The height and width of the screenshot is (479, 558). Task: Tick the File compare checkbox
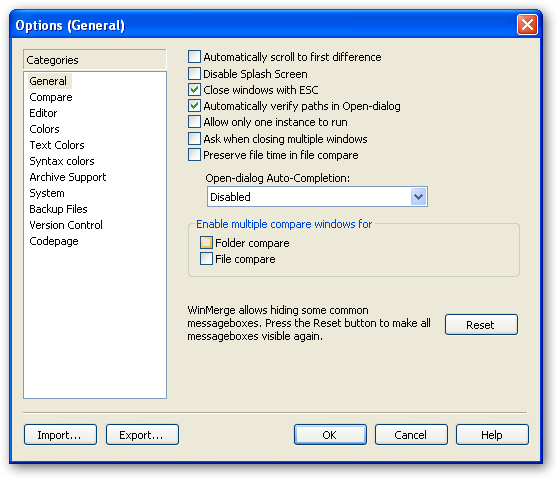(x=206, y=259)
